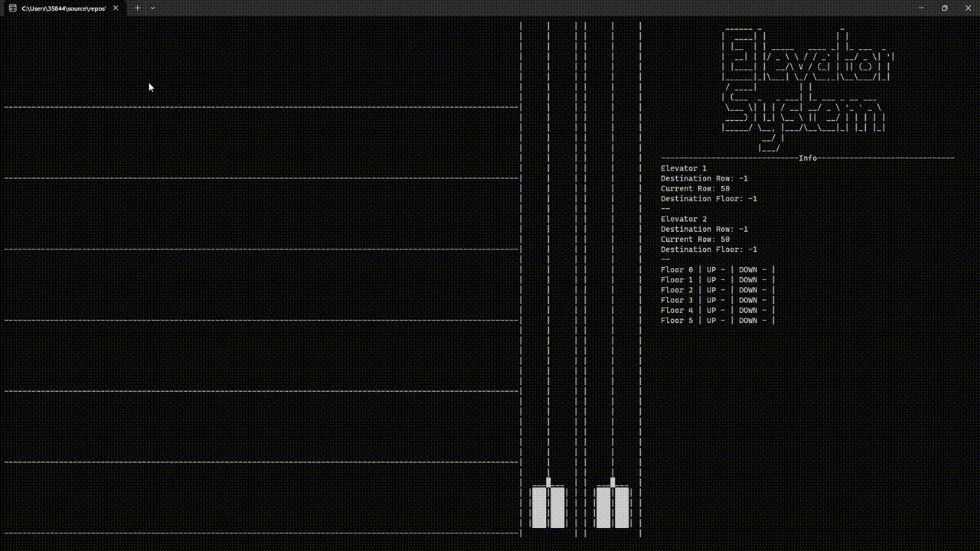Click "Current Row: 50" under Elevator 2

pyautogui.click(x=695, y=239)
